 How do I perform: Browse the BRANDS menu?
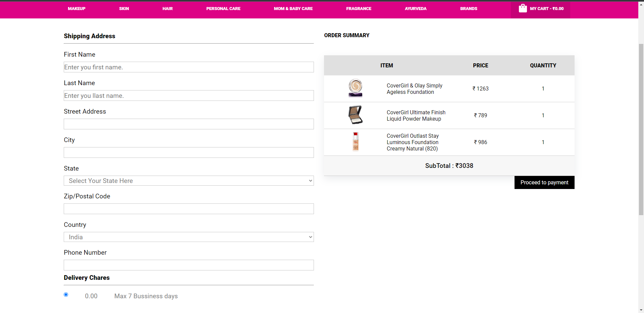pyautogui.click(x=469, y=8)
